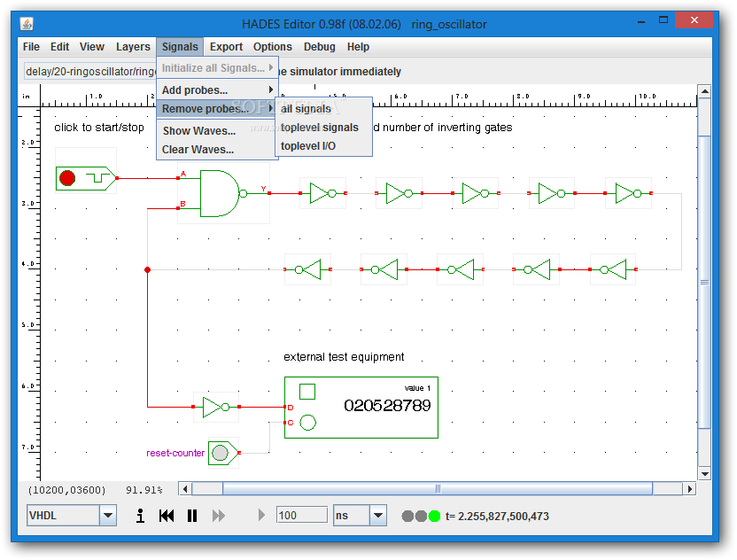Open the View menu
The height and width of the screenshot is (560, 737).
[x=91, y=47]
